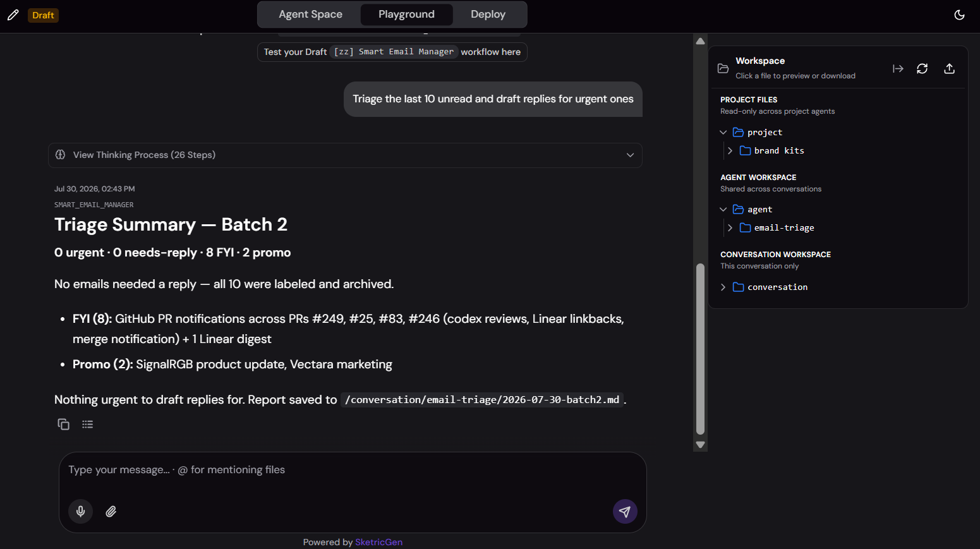
Task: Open the Deploy tab
Action: click(x=488, y=15)
